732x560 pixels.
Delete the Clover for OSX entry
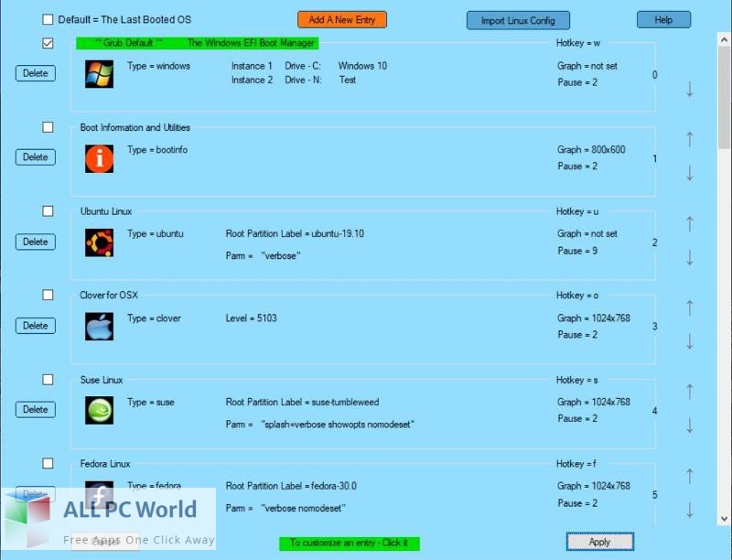36,325
